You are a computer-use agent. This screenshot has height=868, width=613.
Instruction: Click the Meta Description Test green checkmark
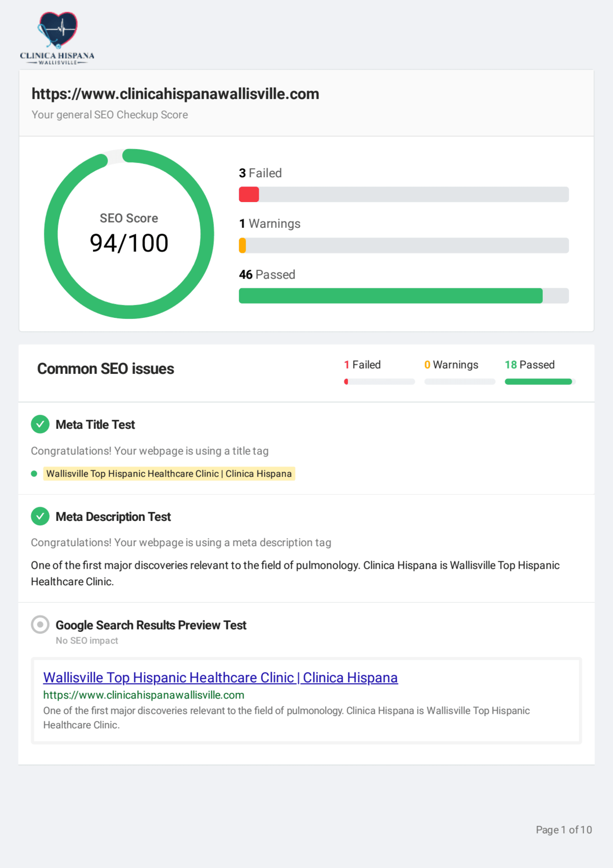(x=40, y=516)
